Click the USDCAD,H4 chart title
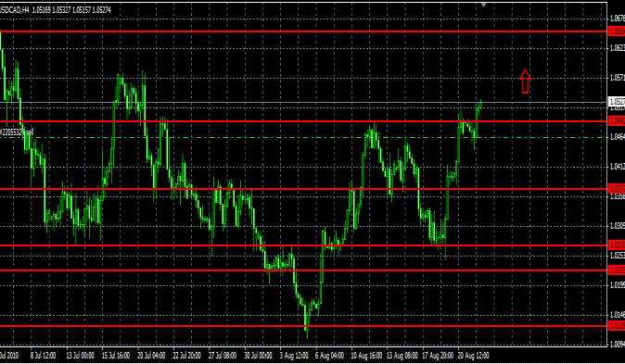This screenshot has height=364, width=625. point(15,10)
